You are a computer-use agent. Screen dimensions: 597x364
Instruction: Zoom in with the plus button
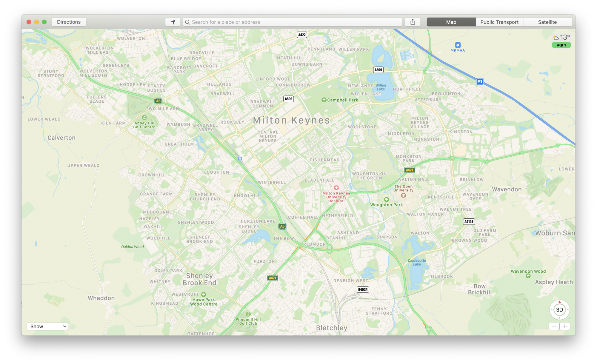pyautogui.click(x=565, y=326)
